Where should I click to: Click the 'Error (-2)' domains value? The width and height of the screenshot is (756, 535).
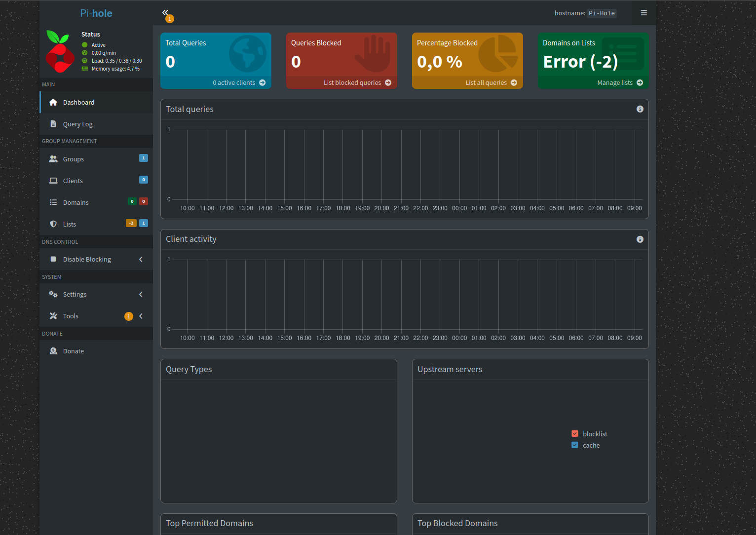580,62
